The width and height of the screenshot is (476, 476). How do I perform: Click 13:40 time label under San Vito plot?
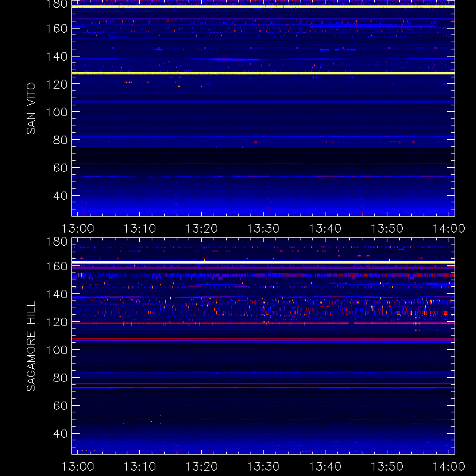[325, 228]
